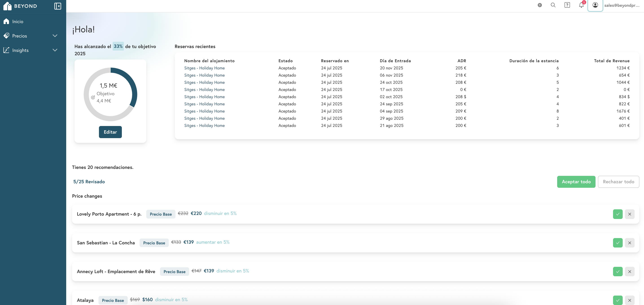Click the Nombre del alojamiento column header

click(209, 61)
